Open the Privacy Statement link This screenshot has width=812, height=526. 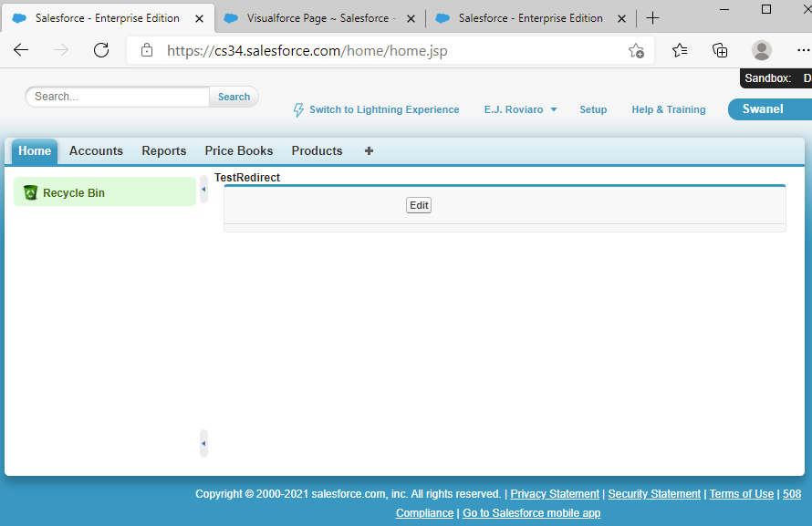[x=555, y=494]
